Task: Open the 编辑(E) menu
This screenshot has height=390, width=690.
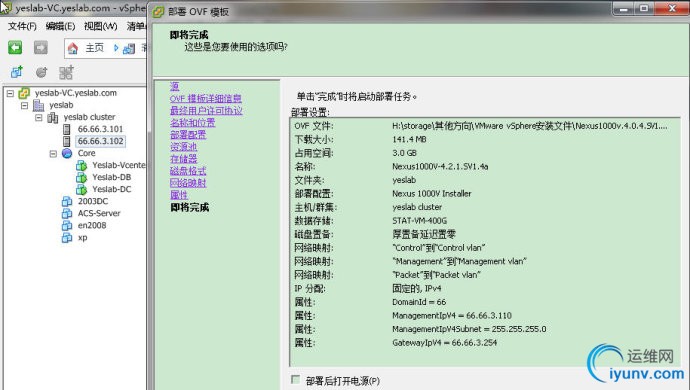Action: [x=60, y=26]
